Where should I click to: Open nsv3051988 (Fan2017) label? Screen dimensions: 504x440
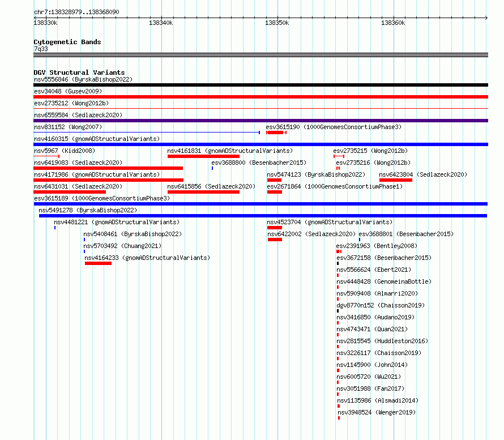[370, 388]
